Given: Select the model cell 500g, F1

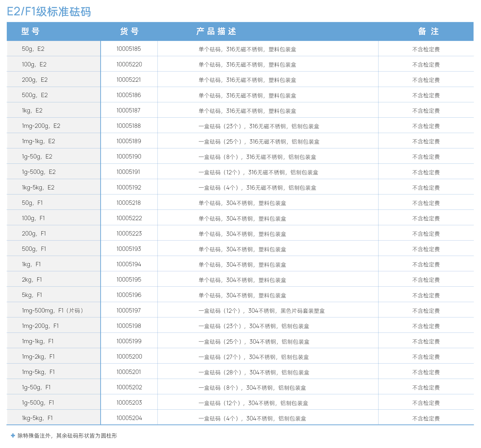Looking at the screenshot, I should pos(34,249).
